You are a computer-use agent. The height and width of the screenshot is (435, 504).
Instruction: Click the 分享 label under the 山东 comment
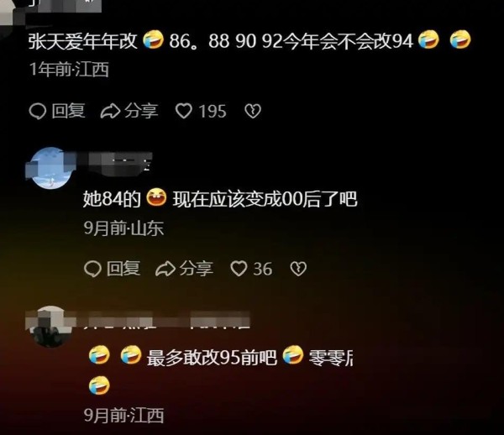tap(197, 268)
